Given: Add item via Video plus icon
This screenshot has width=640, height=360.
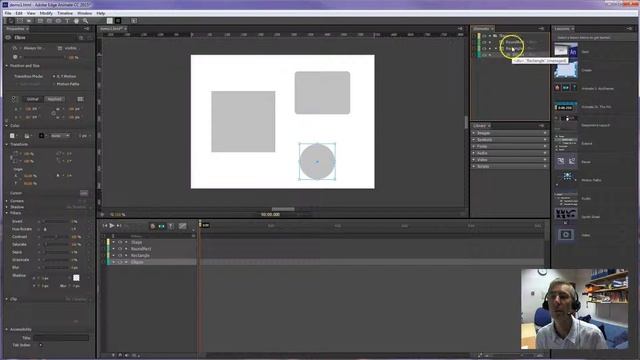Looking at the screenshot, I should tap(545, 160).
